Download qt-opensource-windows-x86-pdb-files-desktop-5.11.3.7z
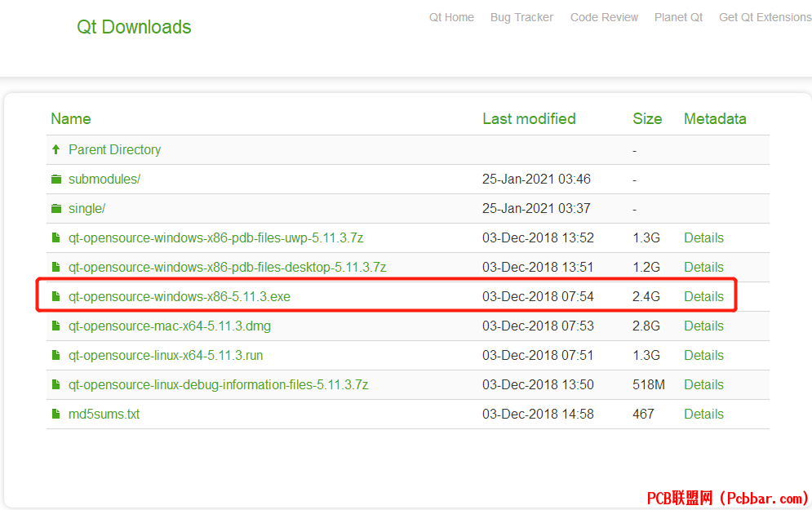 click(228, 267)
